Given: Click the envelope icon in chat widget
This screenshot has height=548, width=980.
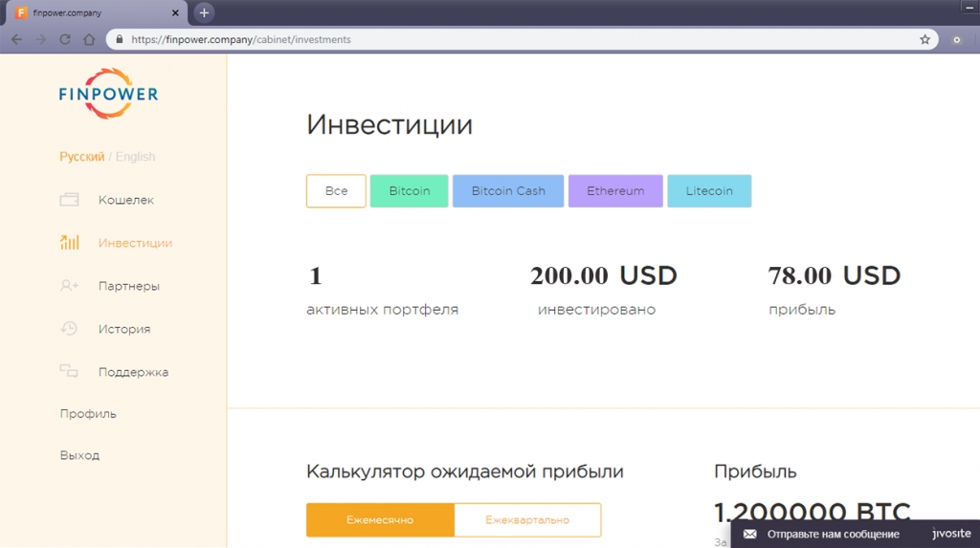Looking at the screenshot, I should [x=750, y=535].
